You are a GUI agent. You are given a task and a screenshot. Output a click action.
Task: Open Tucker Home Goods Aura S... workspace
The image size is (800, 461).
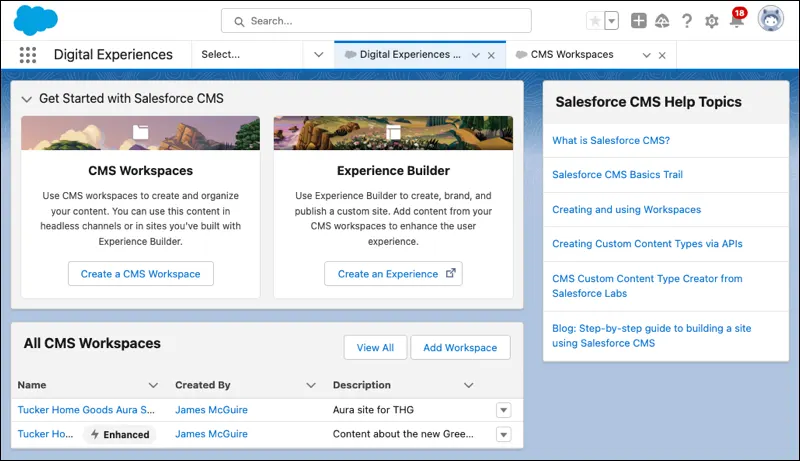click(x=86, y=409)
